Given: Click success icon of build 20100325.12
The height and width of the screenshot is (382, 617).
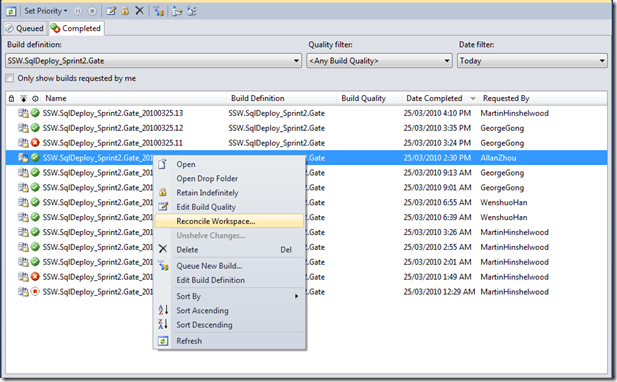Looking at the screenshot, I should (x=35, y=128).
